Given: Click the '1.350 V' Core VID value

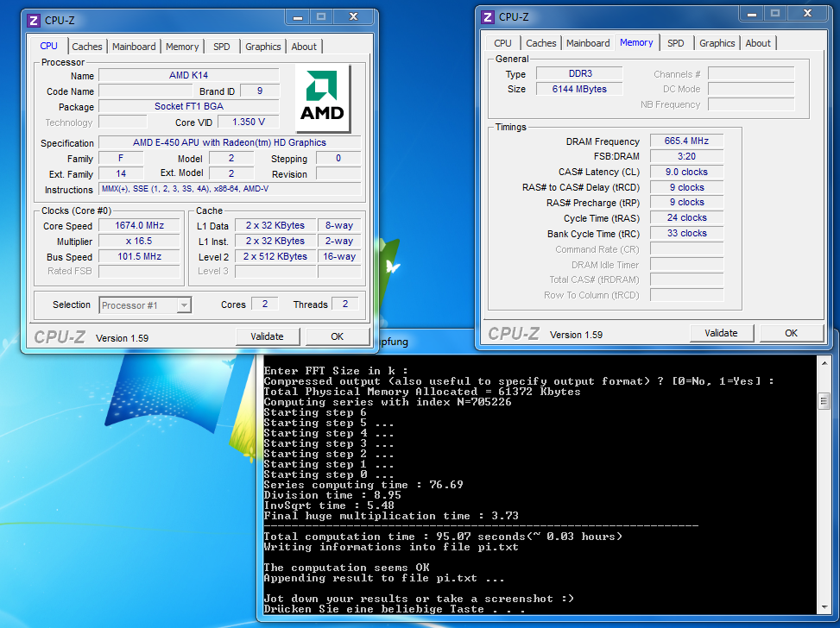Looking at the screenshot, I should [249, 122].
